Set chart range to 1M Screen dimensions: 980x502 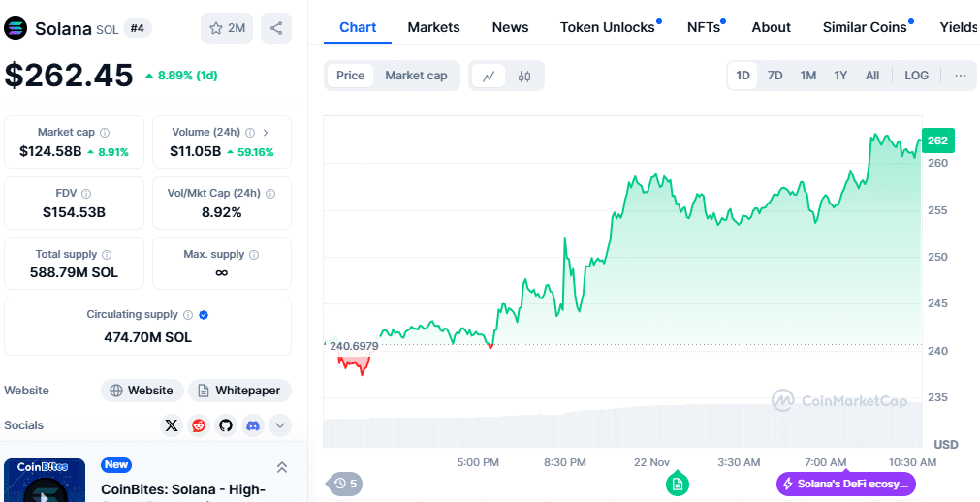[808, 76]
